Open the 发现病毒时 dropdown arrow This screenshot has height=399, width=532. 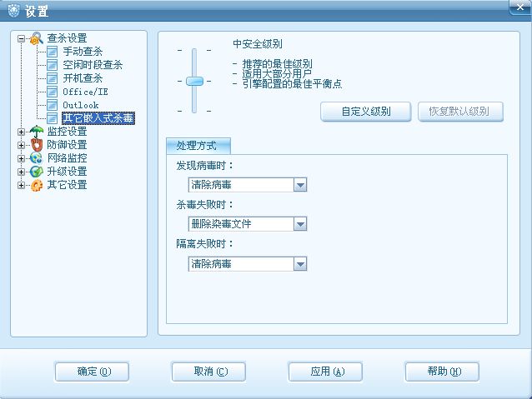300,185
